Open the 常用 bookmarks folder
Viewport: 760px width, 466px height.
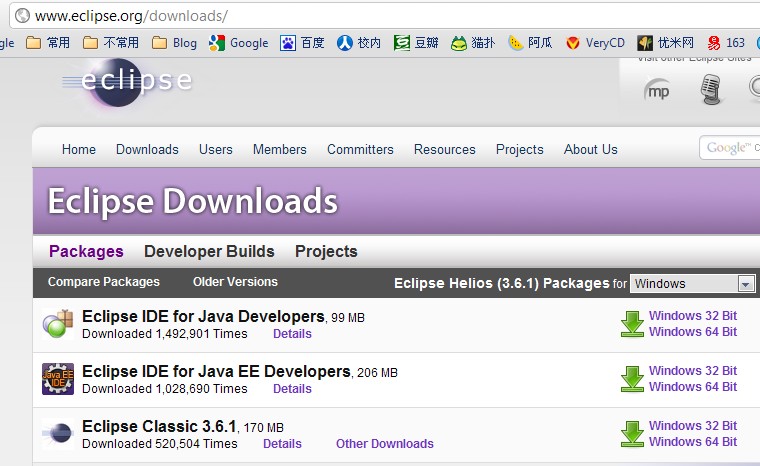pyautogui.click(x=48, y=43)
